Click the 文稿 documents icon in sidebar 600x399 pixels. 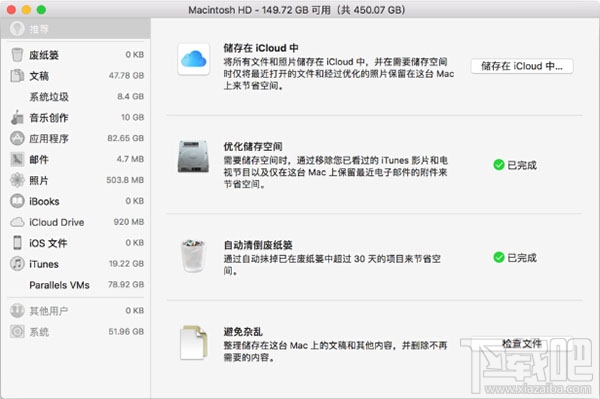17,76
